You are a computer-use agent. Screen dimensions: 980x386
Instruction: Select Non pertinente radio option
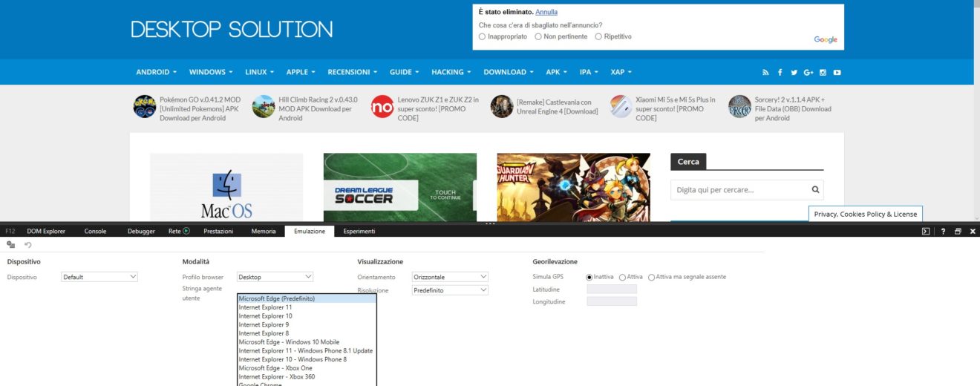click(538, 36)
